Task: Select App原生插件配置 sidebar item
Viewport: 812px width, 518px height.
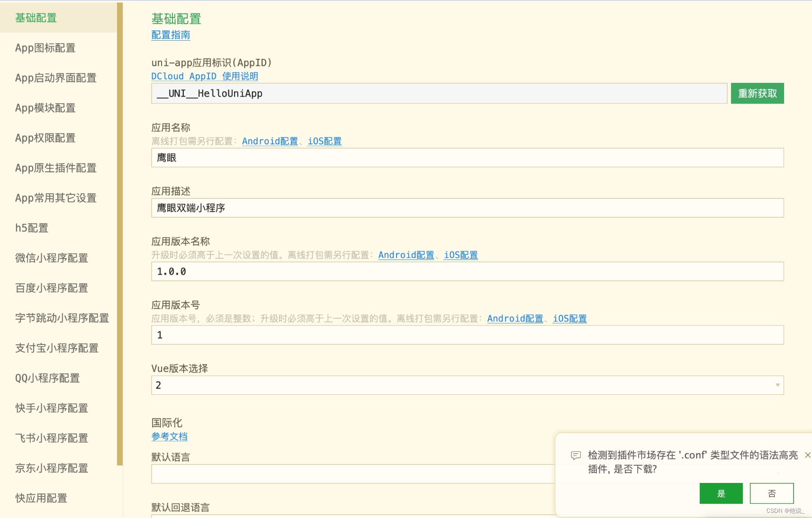Action: 58,168
